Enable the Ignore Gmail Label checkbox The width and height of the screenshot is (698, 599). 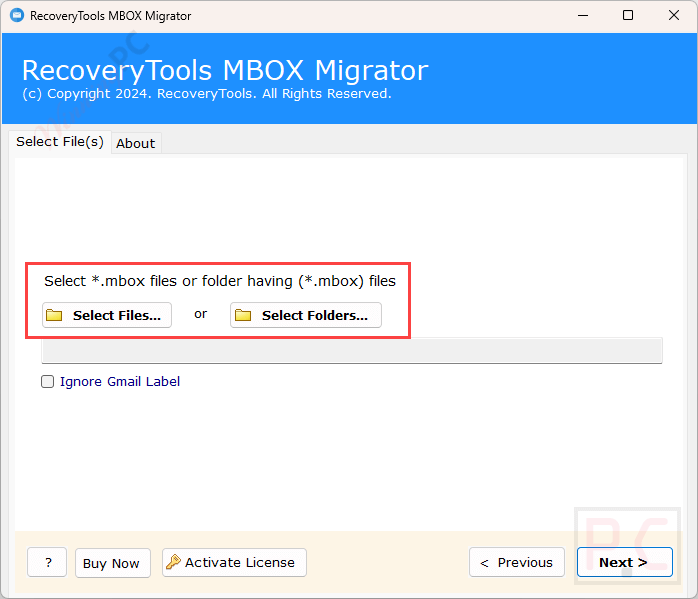coord(48,381)
